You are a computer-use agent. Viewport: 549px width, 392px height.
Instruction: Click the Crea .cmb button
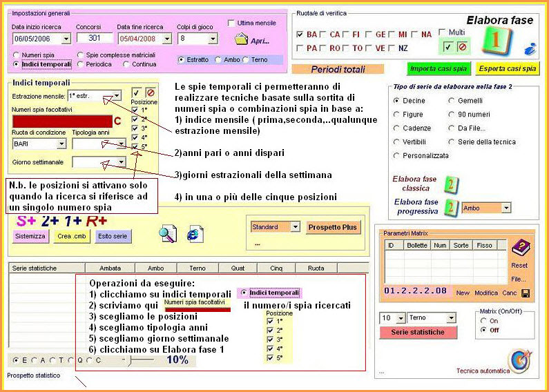pyautogui.click(x=71, y=236)
